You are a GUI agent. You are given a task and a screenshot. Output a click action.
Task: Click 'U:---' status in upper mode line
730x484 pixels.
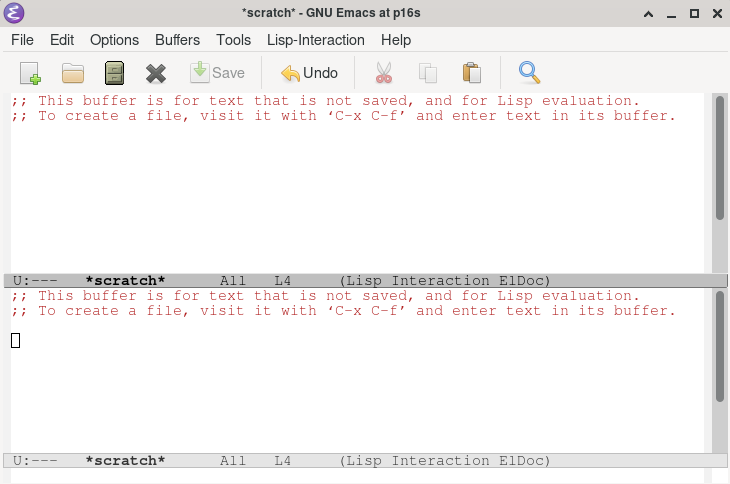[x=35, y=281]
